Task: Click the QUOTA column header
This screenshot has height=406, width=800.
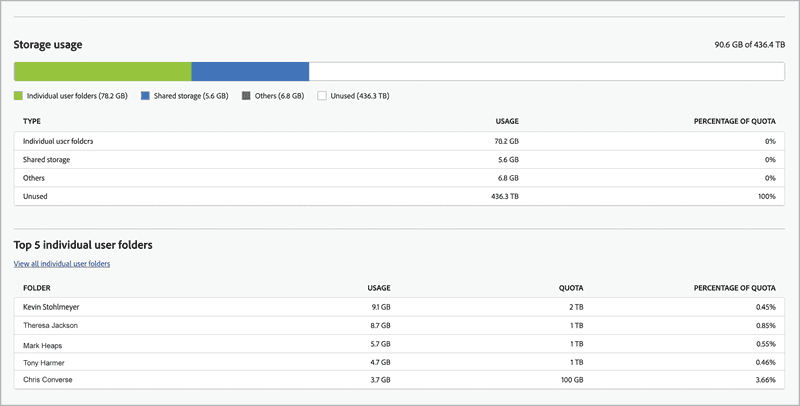Action: click(x=571, y=288)
